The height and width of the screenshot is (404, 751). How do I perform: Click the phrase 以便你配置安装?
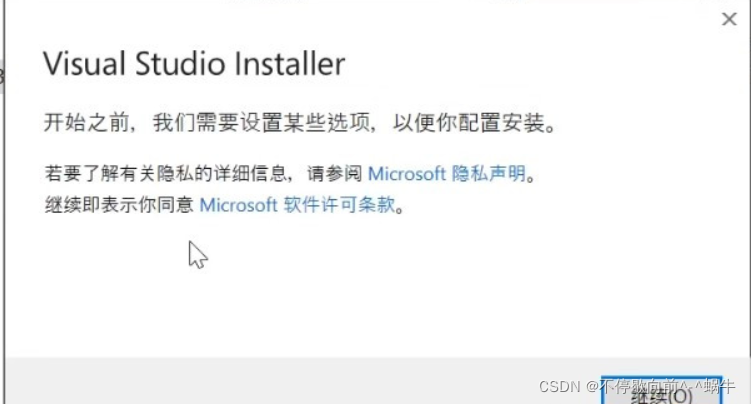click(x=469, y=123)
